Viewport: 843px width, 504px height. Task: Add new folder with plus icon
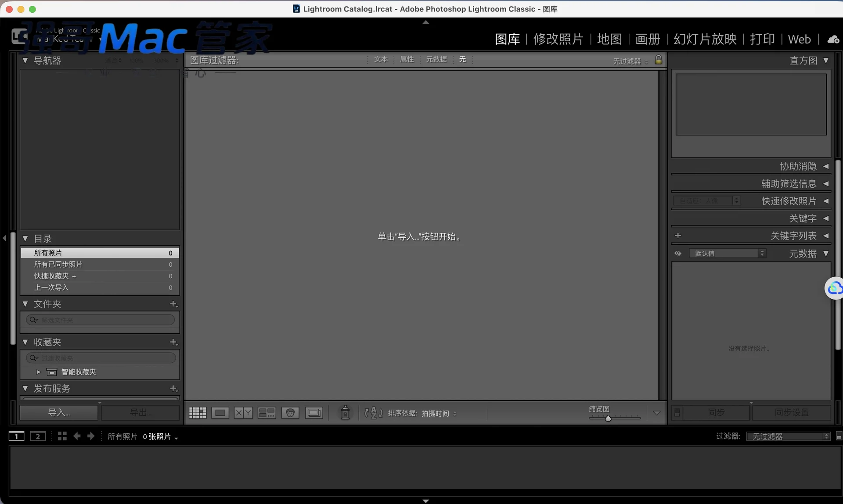pyautogui.click(x=174, y=304)
